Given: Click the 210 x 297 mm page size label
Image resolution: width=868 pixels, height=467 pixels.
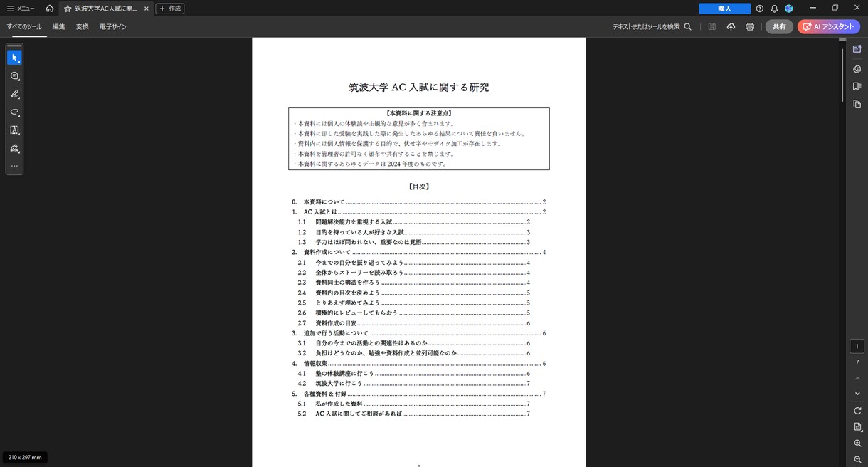Looking at the screenshot, I should point(25,457).
